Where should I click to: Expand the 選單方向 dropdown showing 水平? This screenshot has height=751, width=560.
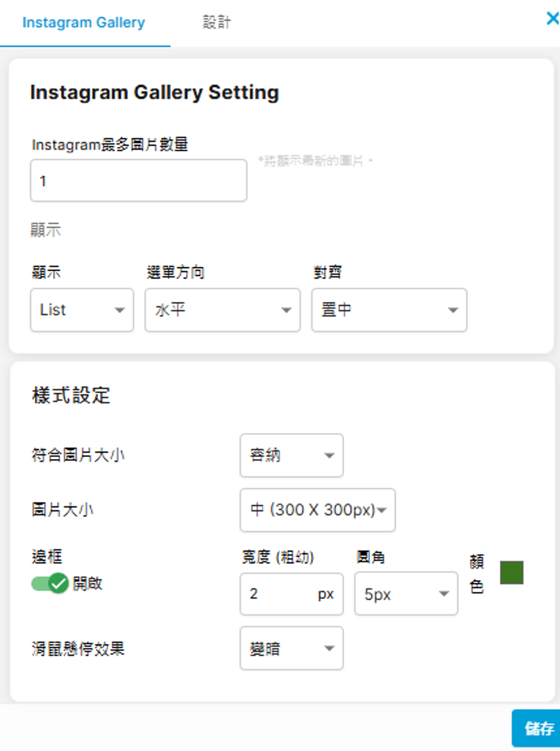click(x=222, y=310)
